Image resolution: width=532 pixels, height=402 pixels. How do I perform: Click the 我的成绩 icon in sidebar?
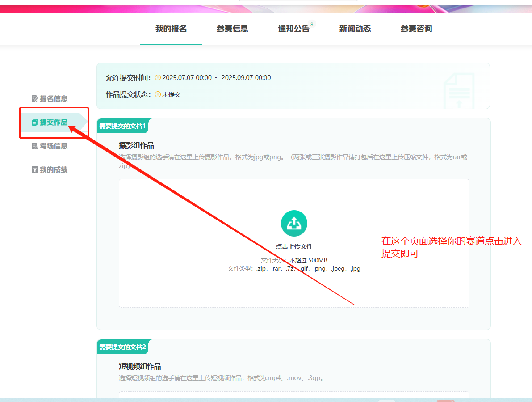pyautogui.click(x=34, y=170)
